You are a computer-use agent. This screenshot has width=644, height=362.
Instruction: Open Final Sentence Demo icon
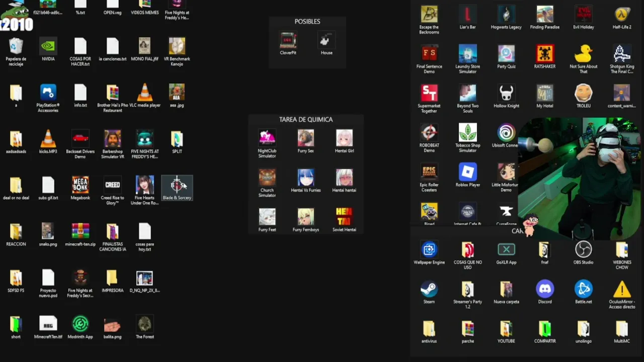pyautogui.click(x=429, y=53)
